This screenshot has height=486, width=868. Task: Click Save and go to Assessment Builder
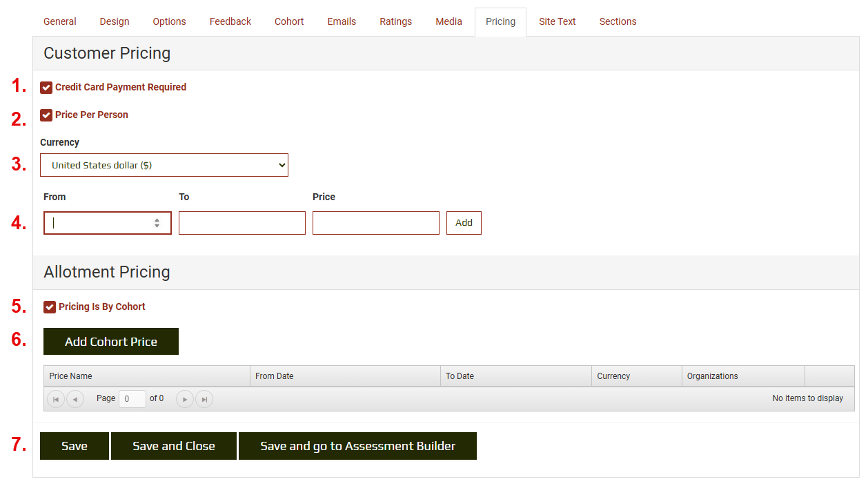point(357,445)
